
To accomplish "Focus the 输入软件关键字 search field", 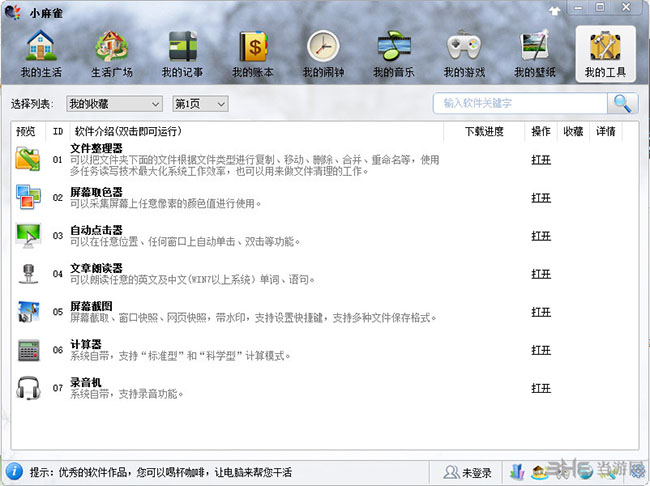I will [520, 103].
